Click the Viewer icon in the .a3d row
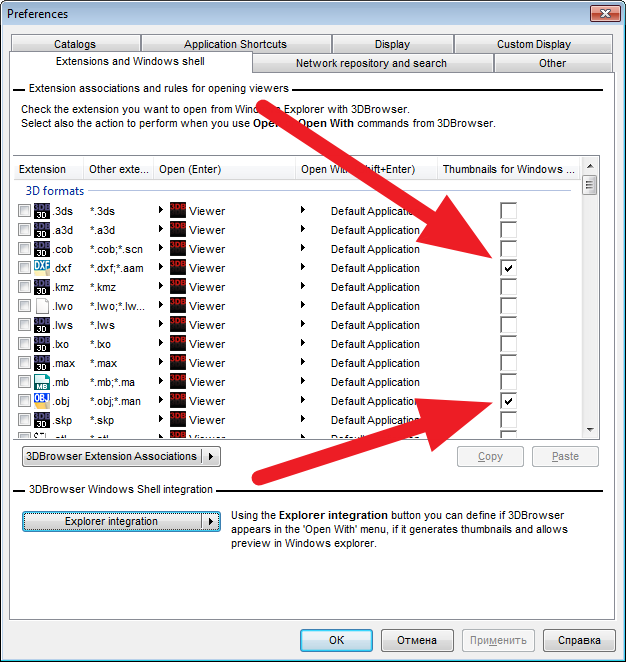The height and width of the screenshot is (662, 626). (178, 229)
